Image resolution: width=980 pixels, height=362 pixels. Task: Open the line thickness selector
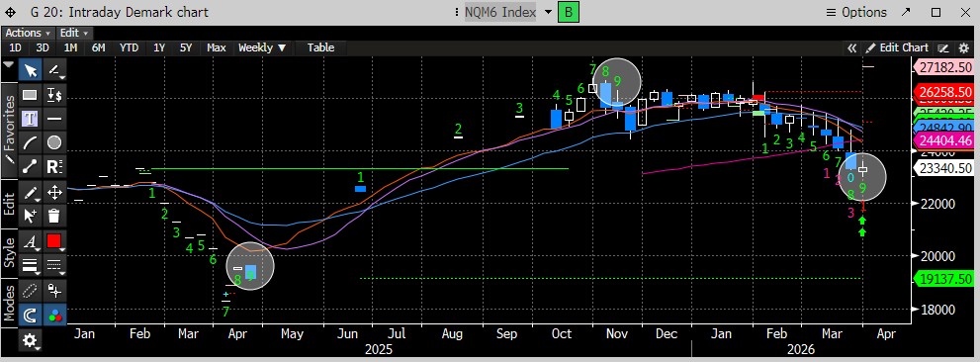[x=31, y=264]
